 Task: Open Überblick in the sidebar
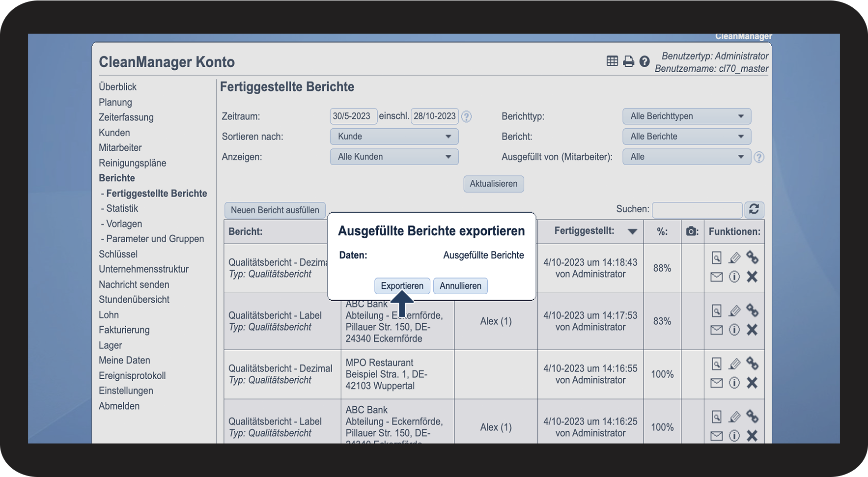coord(117,87)
